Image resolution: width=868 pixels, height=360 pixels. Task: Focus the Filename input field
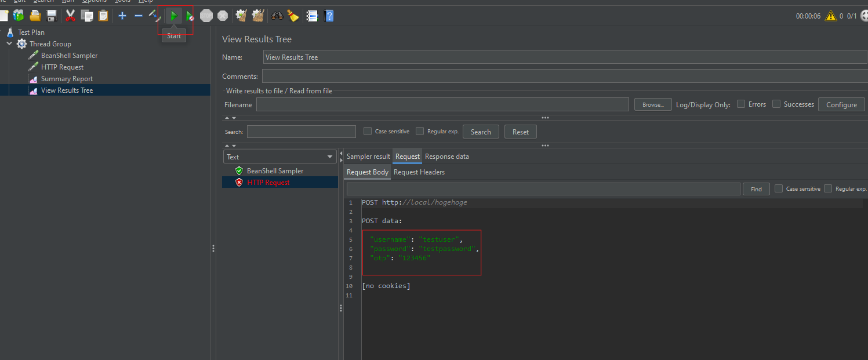pyautogui.click(x=442, y=105)
